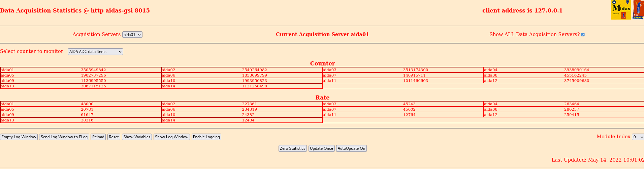
Task: Select counter value 1136995550 for aida09
Action: 93,81
